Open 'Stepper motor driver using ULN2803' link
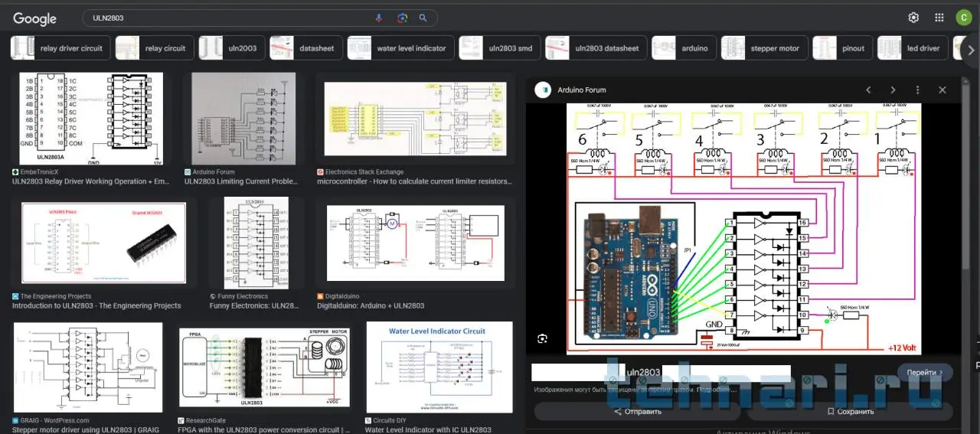This screenshot has height=434, width=980. [x=86, y=429]
